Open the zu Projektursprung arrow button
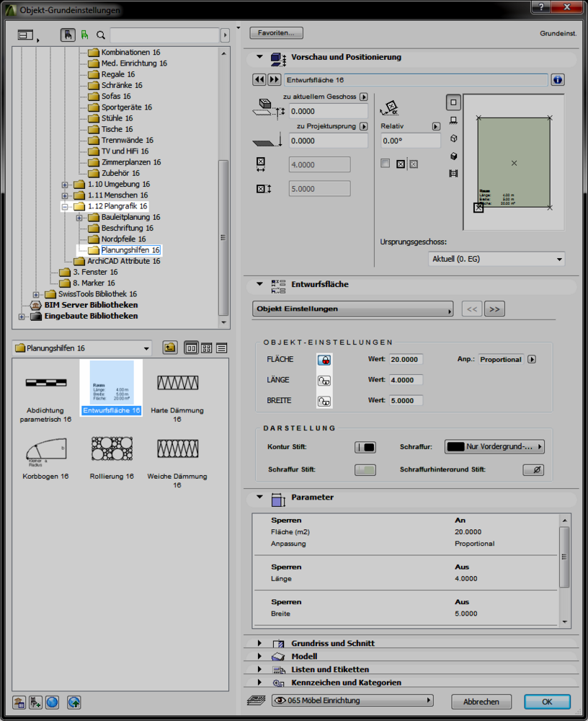Viewport: 588px width, 721px height. [x=364, y=126]
